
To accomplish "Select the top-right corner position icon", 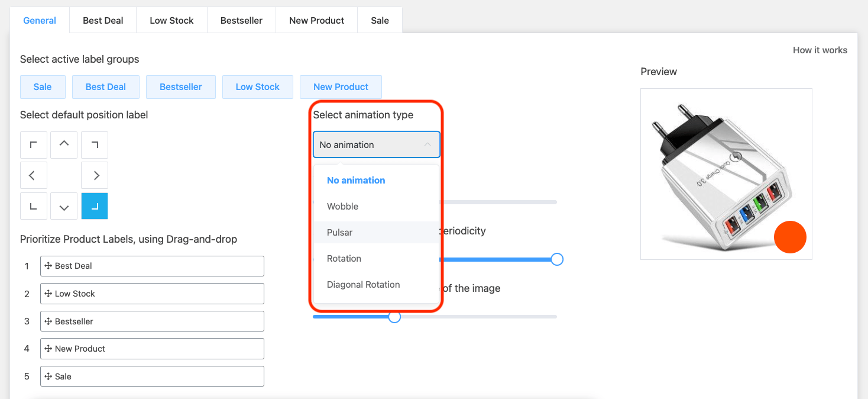I will click(x=94, y=144).
